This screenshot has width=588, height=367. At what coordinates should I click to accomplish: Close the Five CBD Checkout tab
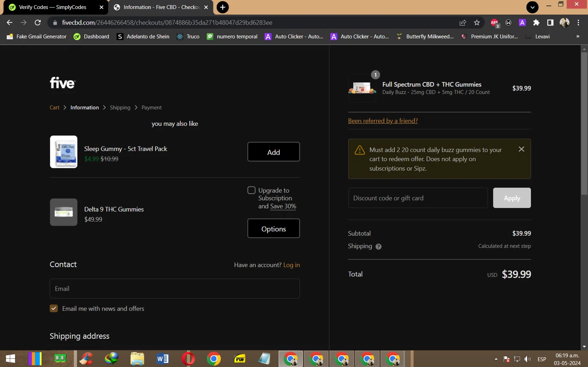pyautogui.click(x=206, y=7)
